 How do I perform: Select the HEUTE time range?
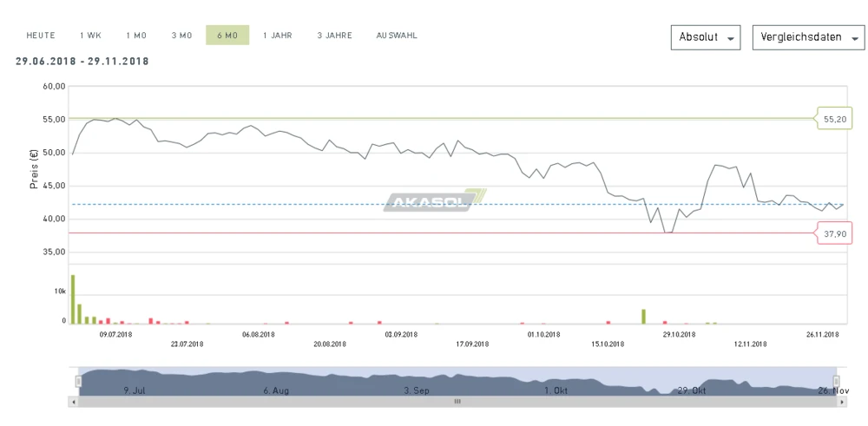click(x=41, y=36)
